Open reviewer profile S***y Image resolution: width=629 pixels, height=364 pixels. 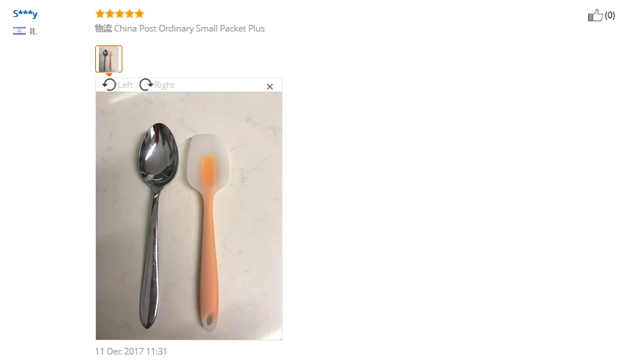click(x=26, y=14)
